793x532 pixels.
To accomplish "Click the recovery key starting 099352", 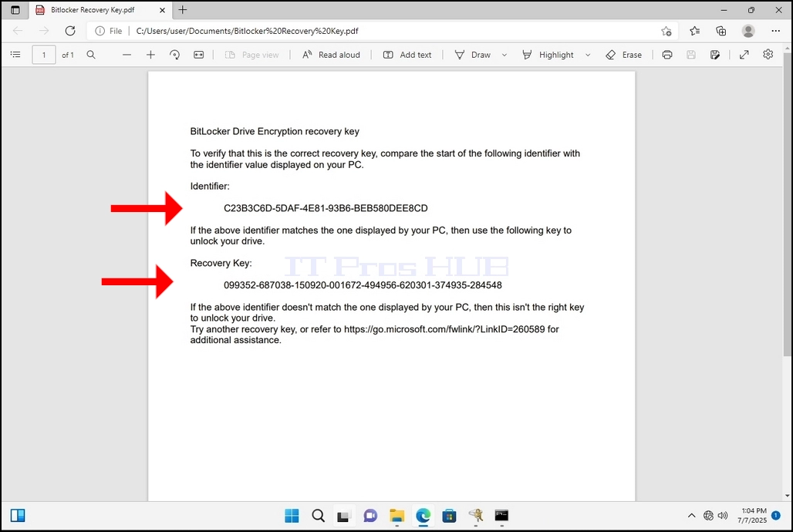I will [363, 285].
